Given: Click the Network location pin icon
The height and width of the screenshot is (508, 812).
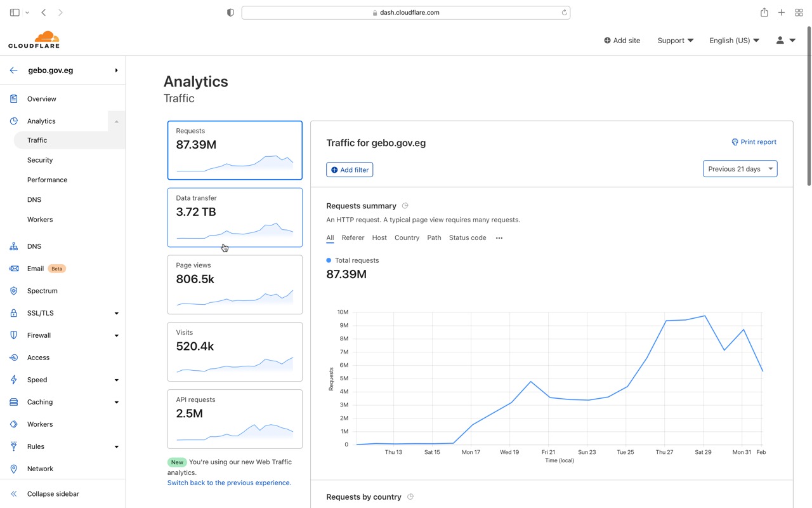Looking at the screenshot, I should click(14, 469).
